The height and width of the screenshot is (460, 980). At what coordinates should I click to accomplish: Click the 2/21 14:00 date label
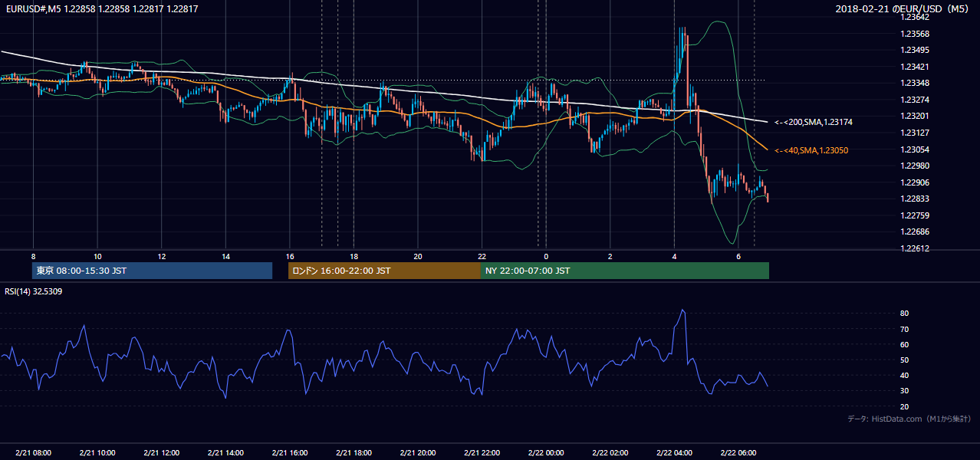(225, 453)
